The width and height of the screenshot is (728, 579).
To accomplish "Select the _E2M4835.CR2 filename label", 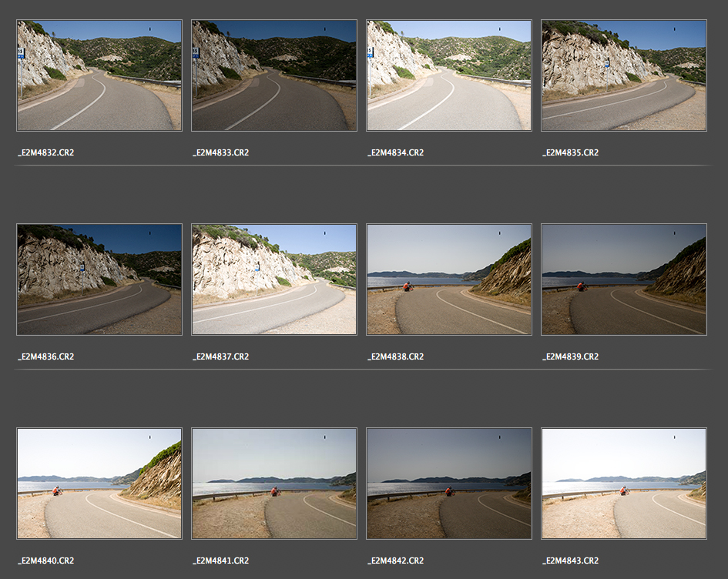I will click(571, 152).
